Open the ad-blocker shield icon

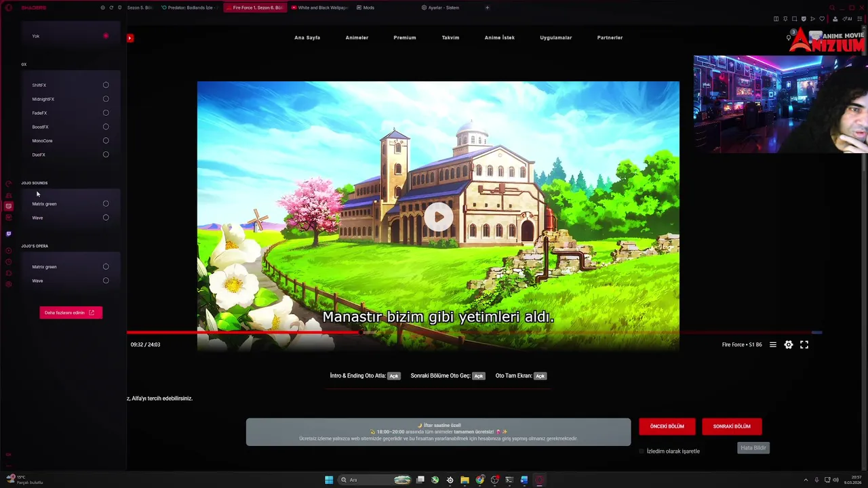click(x=804, y=19)
